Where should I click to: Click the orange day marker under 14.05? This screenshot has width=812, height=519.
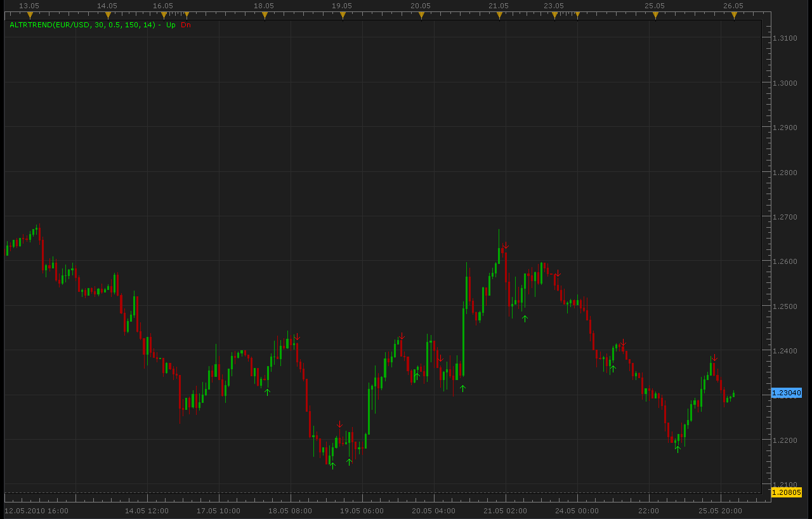pos(108,15)
